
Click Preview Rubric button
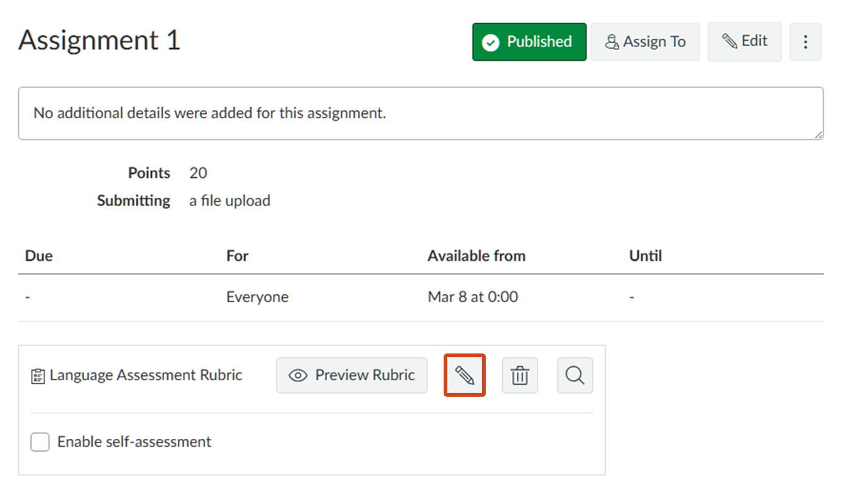[352, 375]
